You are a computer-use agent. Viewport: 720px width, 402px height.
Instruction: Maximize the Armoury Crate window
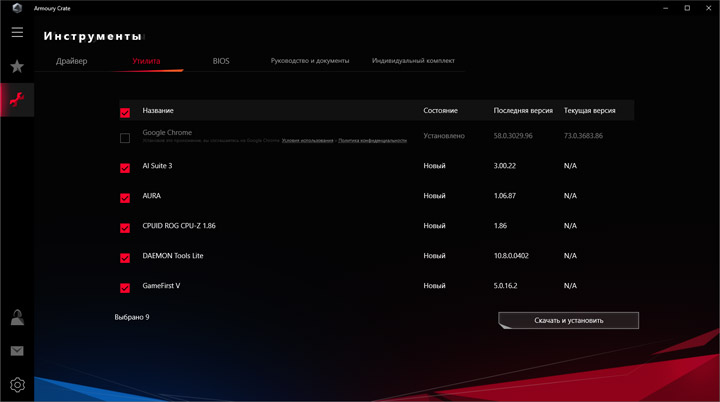pos(687,8)
